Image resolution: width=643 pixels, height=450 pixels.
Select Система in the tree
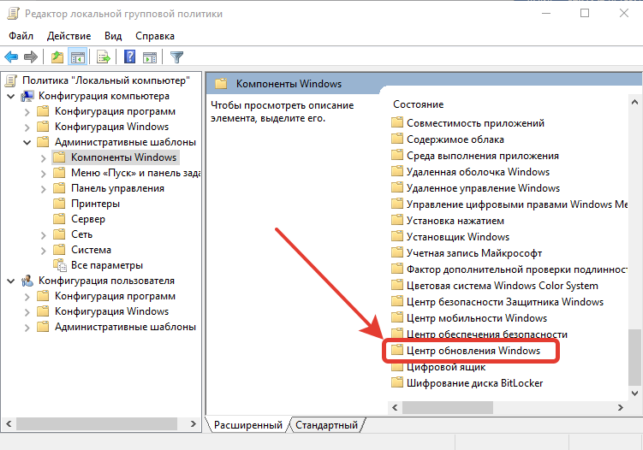click(x=91, y=250)
